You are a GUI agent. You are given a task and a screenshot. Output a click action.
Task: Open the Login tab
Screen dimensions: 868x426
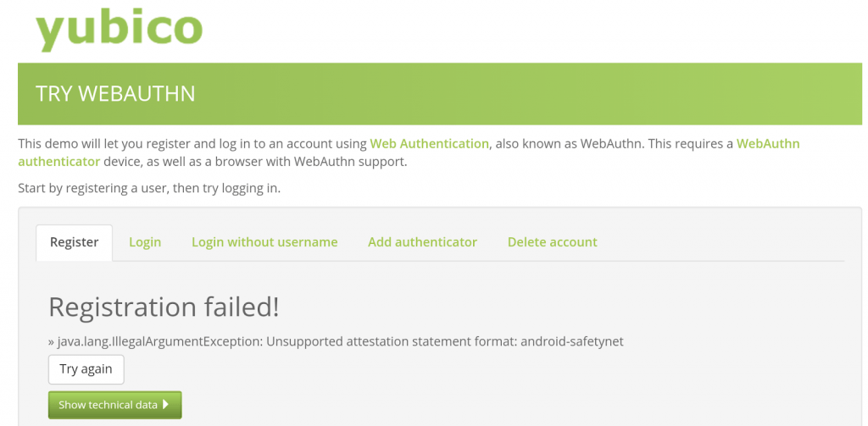coord(145,242)
